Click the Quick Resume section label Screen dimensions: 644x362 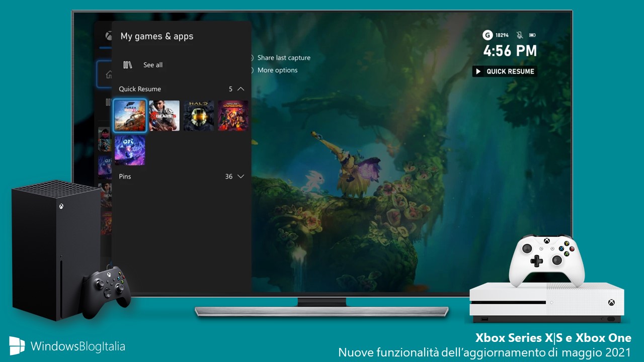[140, 89]
